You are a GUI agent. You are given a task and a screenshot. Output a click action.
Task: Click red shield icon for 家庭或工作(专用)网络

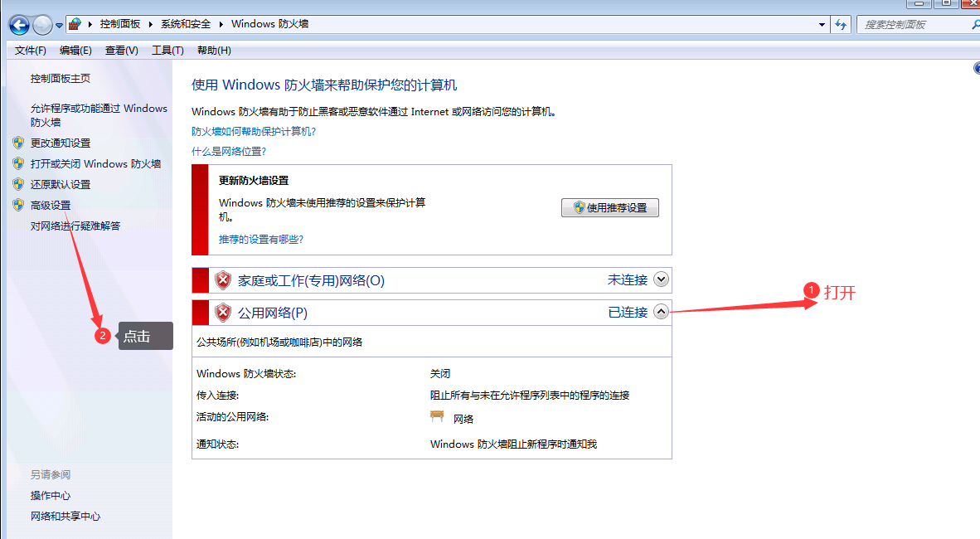(223, 280)
